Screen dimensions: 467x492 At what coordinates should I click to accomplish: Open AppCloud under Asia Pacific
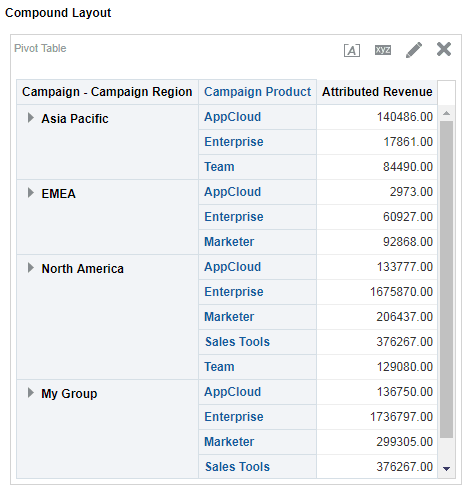click(232, 117)
